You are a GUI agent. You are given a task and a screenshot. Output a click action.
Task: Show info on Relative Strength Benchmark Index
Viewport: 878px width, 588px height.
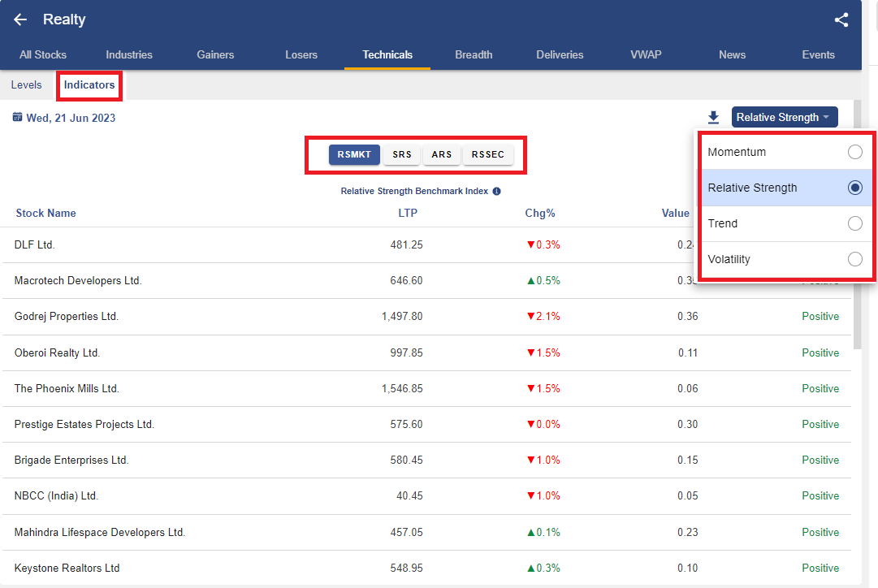(497, 191)
